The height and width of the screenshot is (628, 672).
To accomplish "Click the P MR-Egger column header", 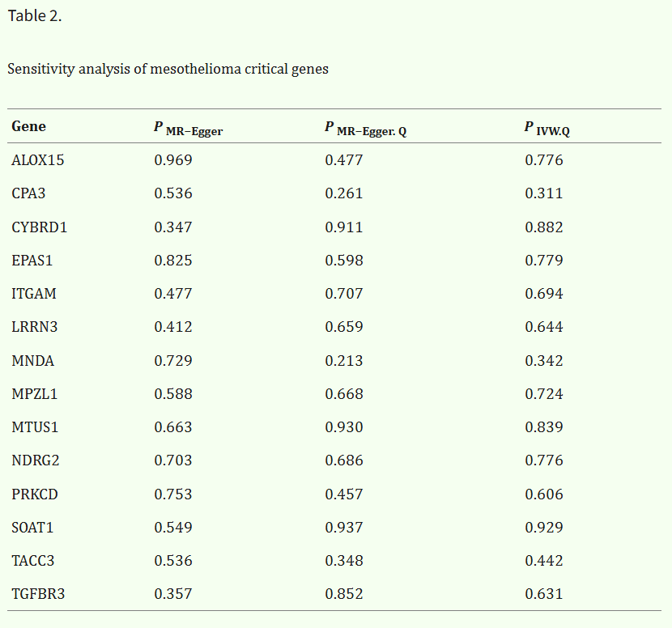I will click(x=188, y=128).
